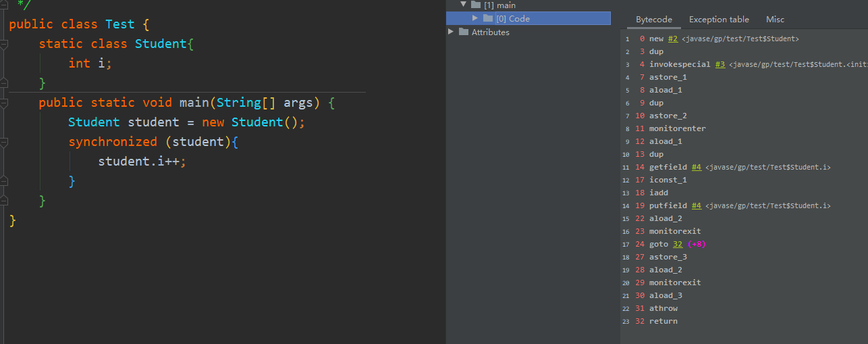868x344 pixels.
Task: Follow the goto 32 jump target link
Action: [678, 245]
